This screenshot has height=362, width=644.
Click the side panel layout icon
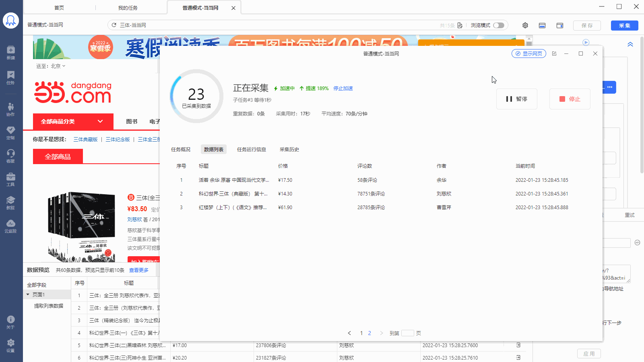(x=560, y=25)
